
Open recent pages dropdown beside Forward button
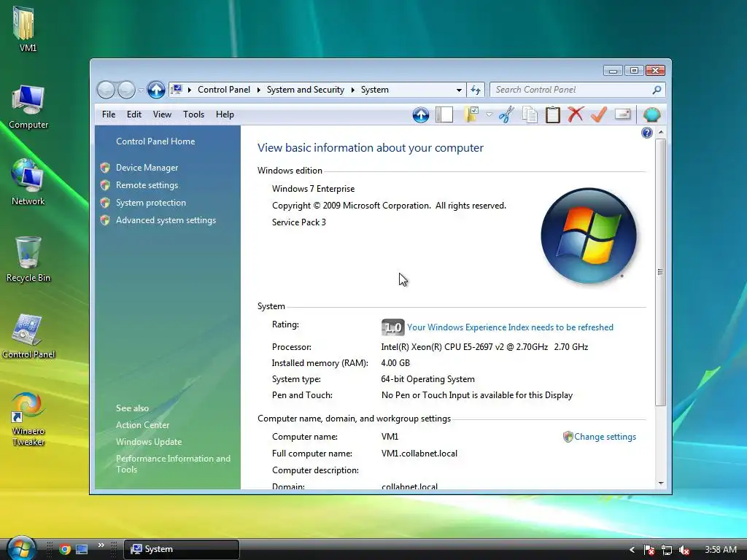(141, 90)
